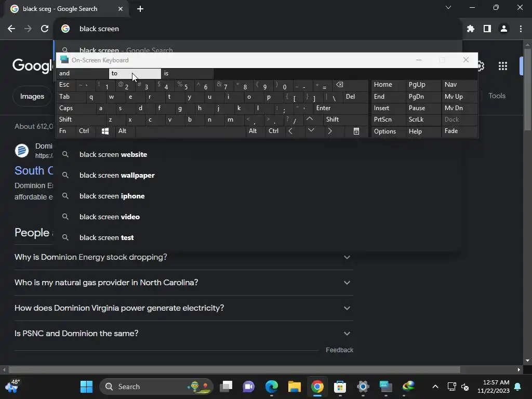Click Help key on On-Screen Keyboard

click(423, 131)
